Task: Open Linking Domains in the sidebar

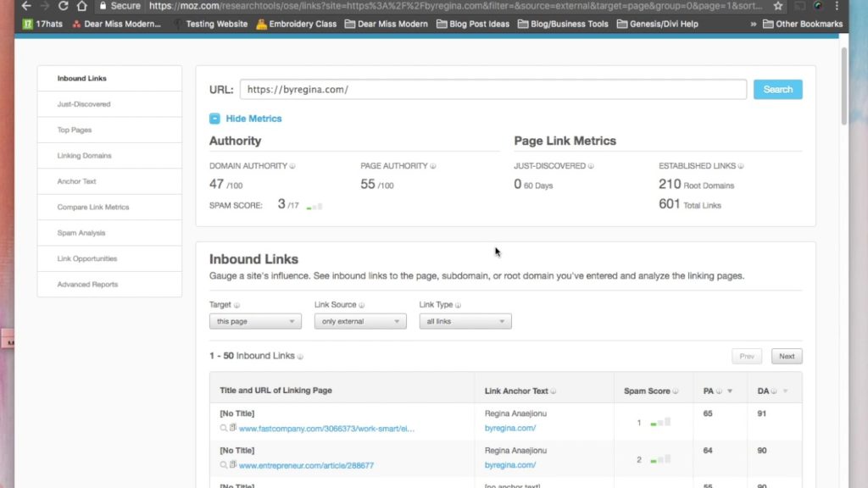Action: [109, 156]
